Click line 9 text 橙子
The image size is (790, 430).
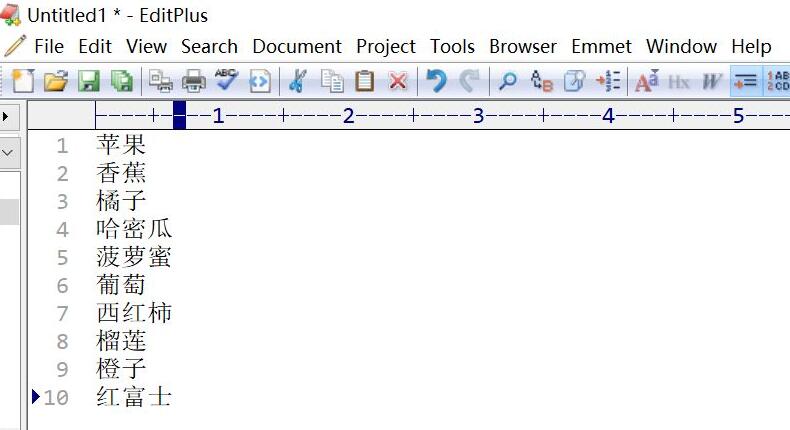(121, 369)
